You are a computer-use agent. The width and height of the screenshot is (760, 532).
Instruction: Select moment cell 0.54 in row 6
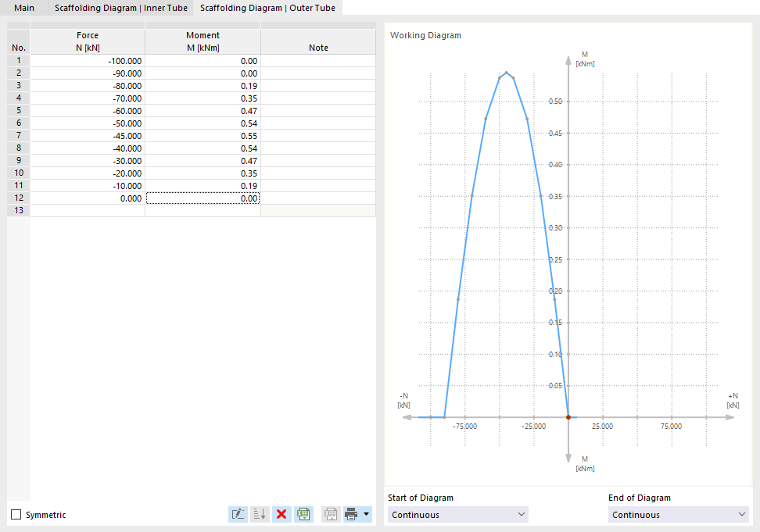203,124
